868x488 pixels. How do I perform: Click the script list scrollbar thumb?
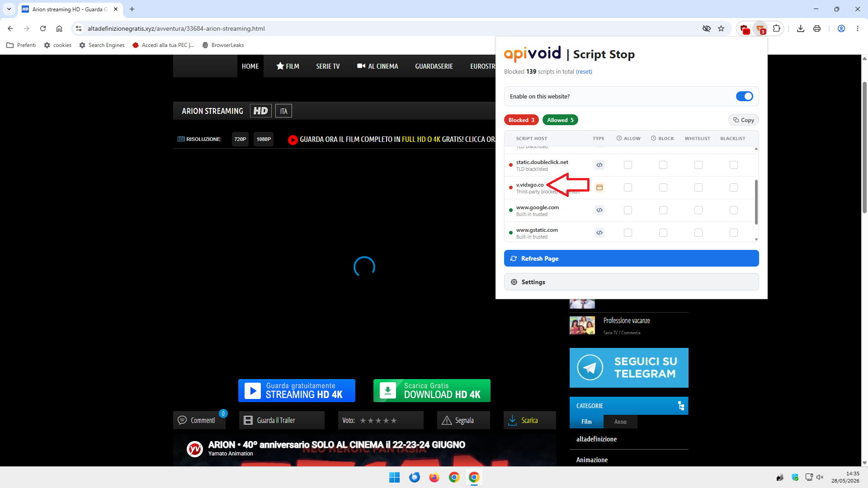756,202
